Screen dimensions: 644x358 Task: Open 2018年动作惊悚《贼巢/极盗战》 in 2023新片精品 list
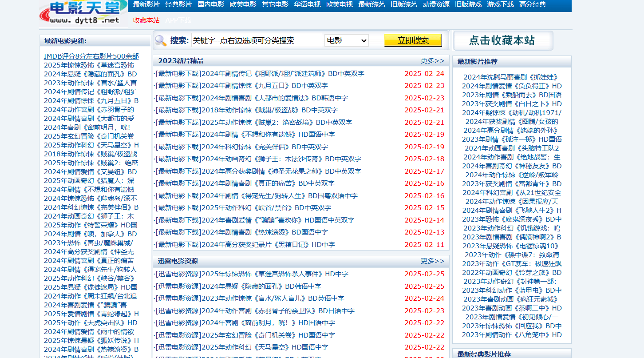269,110
